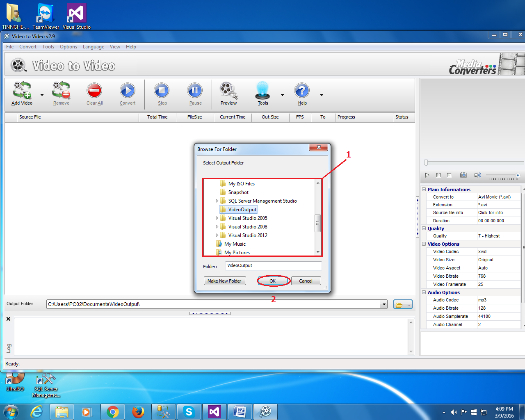Start conversion with the Convert icon
Viewport: 525px width, 420px height.
[128, 91]
